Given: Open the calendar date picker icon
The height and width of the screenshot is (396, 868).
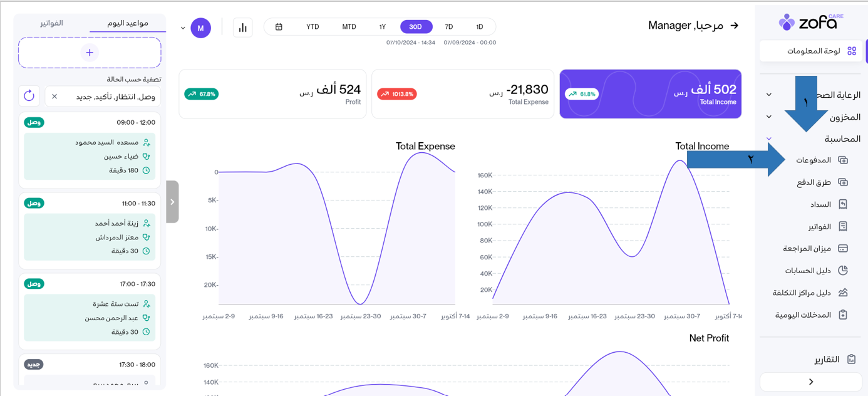Looking at the screenshot, I should click(279, 27).
